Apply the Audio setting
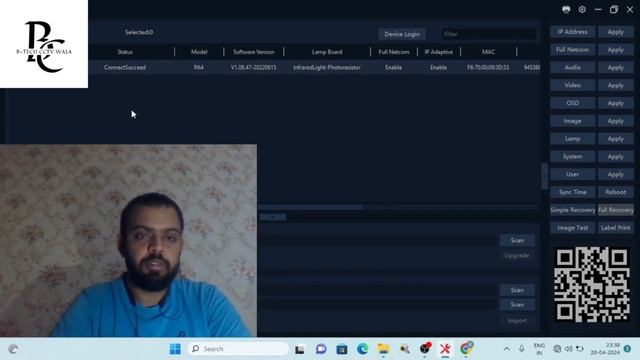Screen dimensions: 640x360 616,68
